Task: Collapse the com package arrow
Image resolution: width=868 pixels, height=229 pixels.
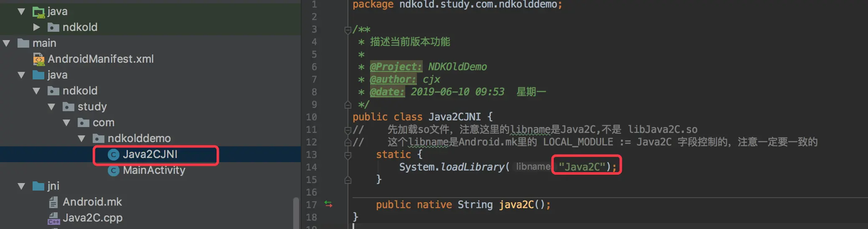Action: (x=66, y=123)
